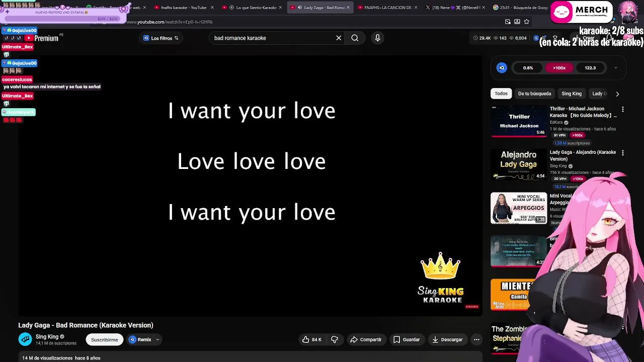This screenshot has height=362, width=644.
Task: Expand the Remix button dropdown arrow
Action: pos(157,339)
